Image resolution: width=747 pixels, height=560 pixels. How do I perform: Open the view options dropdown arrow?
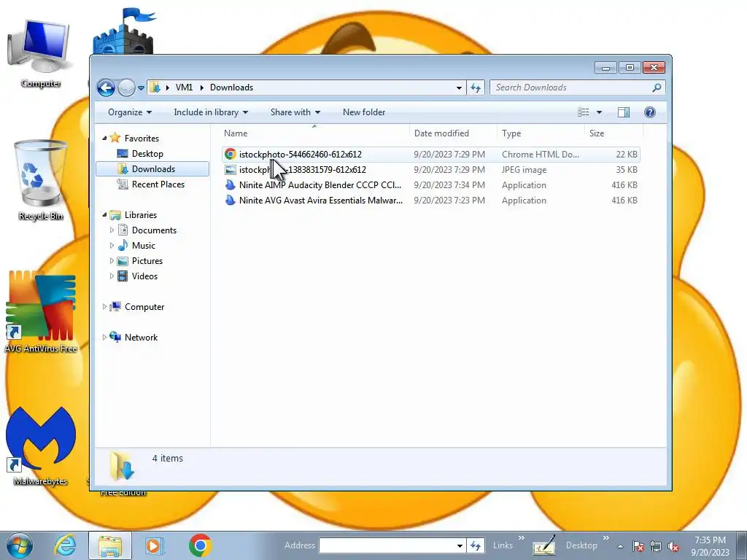(600, 112)
